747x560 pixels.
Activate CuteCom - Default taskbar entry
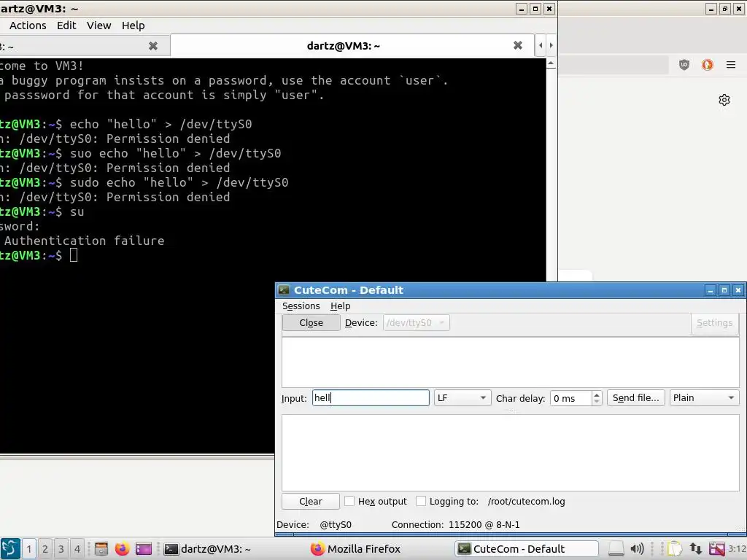pos(527,548)
